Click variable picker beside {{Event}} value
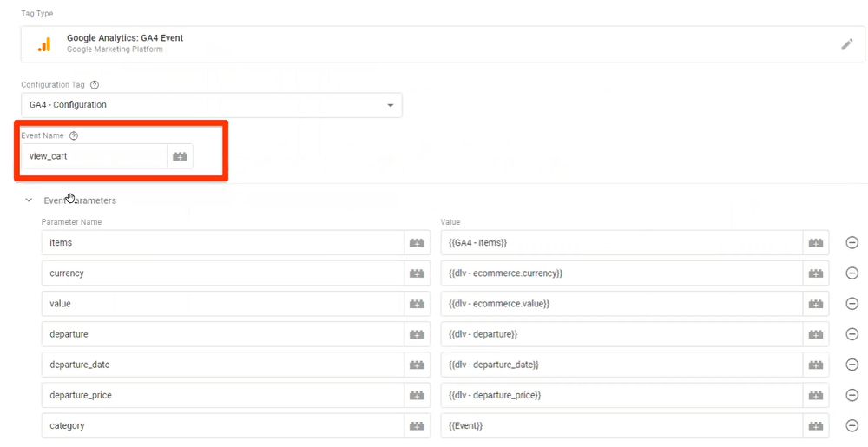Image resolution: width=868 pixels, height=447 pixels. pyautogui.click(x=816, y=425)
